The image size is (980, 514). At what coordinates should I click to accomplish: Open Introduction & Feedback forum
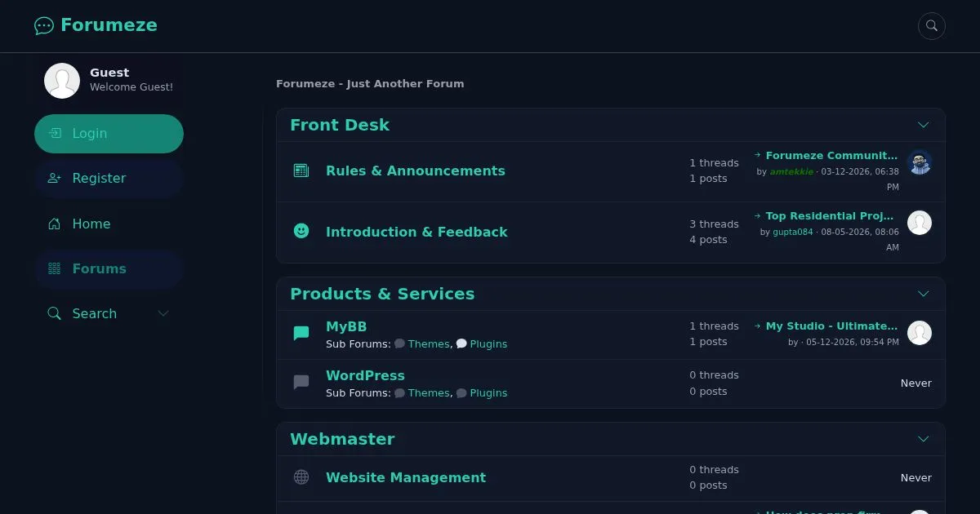416,232
